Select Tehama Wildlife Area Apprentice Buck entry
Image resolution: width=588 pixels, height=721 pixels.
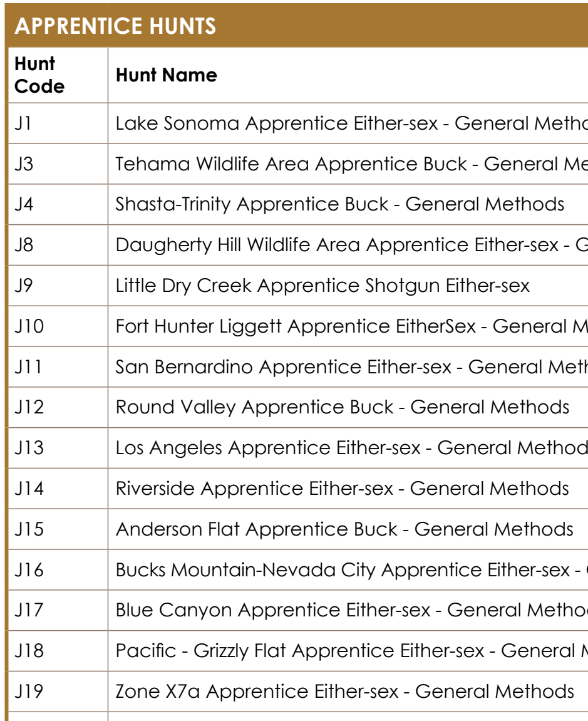point(352,163)
